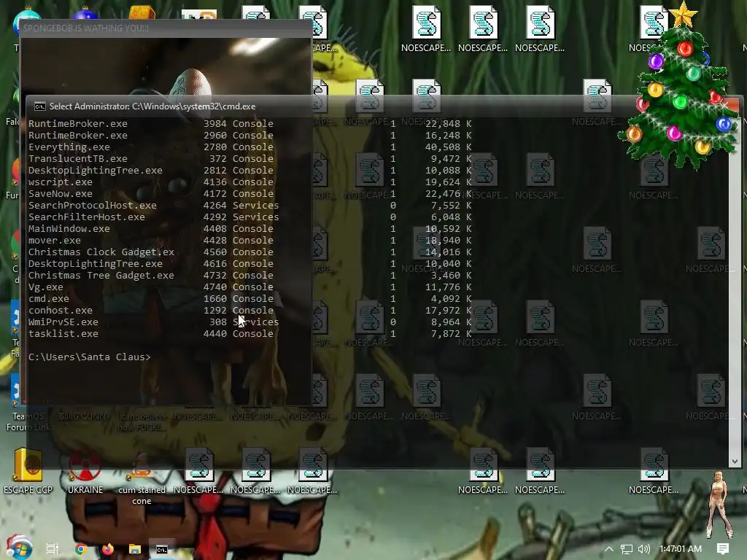
Task: Click the Vg.exe process name
Action: point(46,287)
